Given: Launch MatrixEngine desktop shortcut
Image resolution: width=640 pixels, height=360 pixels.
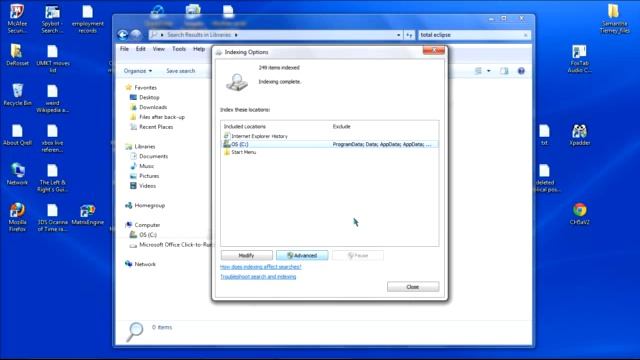Looking at the screenshot, I should [x=87, y=215].
